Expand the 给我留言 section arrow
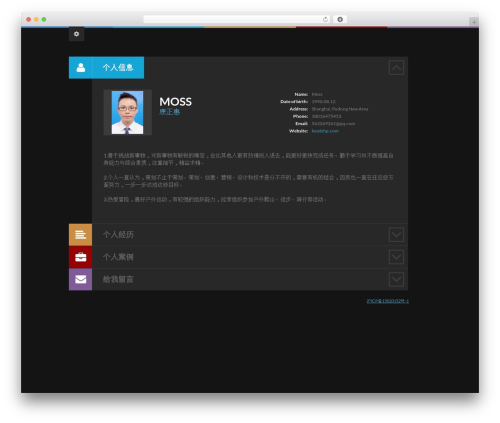The image size is (500, 423). 396,279
